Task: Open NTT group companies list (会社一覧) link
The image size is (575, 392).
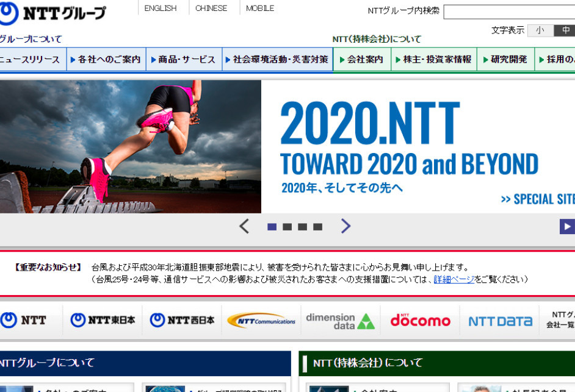Action: coord(560,320)
